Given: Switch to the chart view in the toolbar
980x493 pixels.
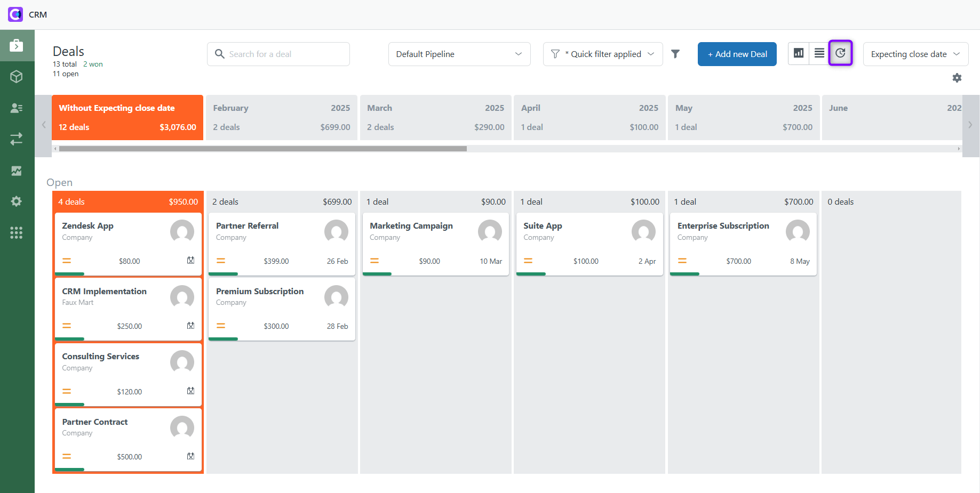Looking at the screenshot, I should tap(798, 53).
